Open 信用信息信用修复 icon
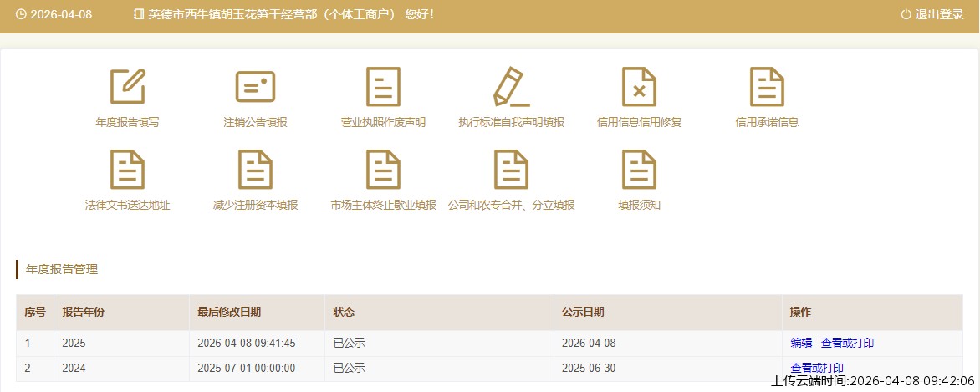980x392 pixels. click(639, 86)
